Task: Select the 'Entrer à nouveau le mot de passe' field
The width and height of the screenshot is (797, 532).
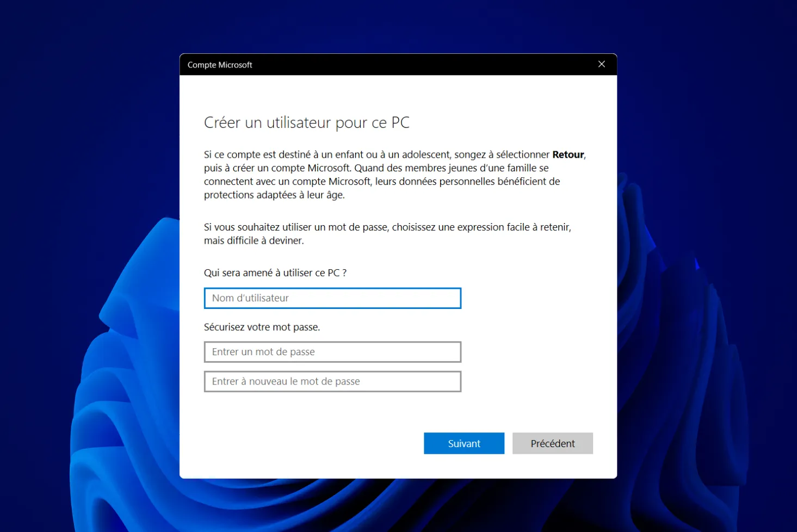Action: tap(332, 381)
